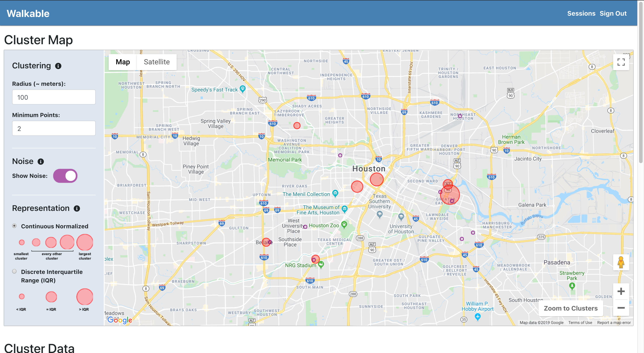Click the Representation info icon

pos(77,209)
